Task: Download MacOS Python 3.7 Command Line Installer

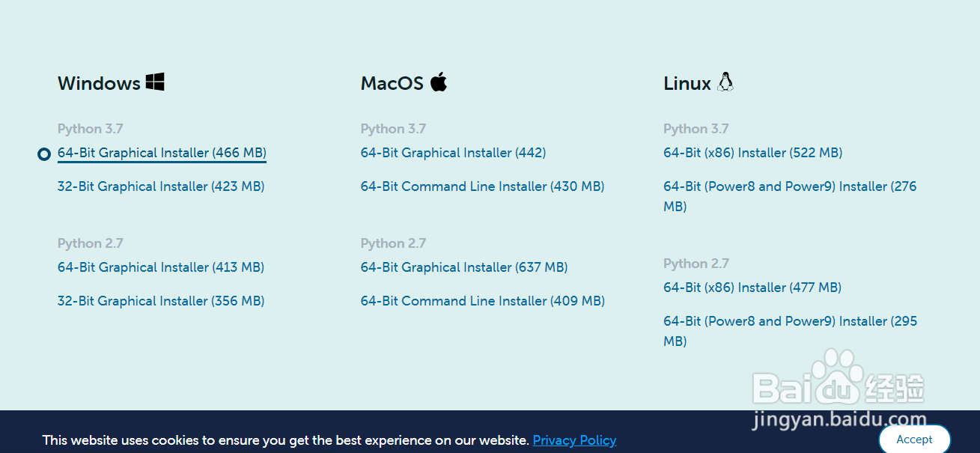Action: click(x=482, y=186)
